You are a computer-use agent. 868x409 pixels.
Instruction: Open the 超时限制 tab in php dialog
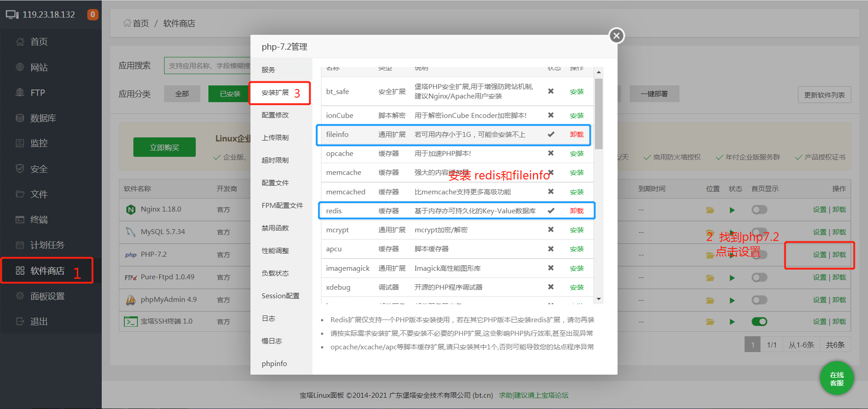point(281,160)
